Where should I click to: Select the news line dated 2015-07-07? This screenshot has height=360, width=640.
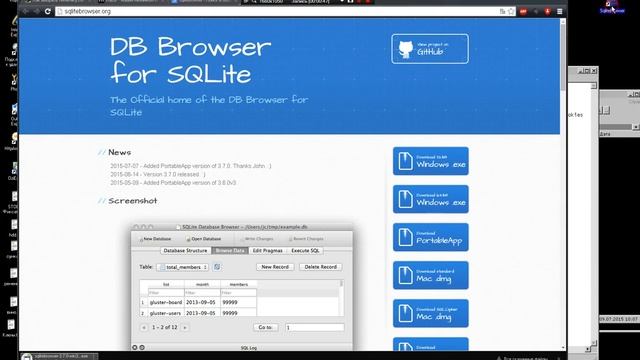coord(191,166)
